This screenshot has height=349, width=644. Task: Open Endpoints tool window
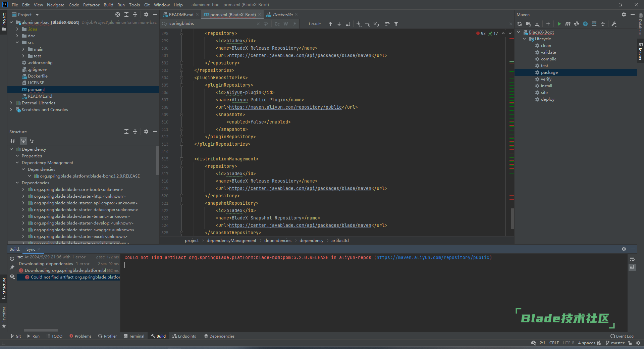click(x=184, y=336)
